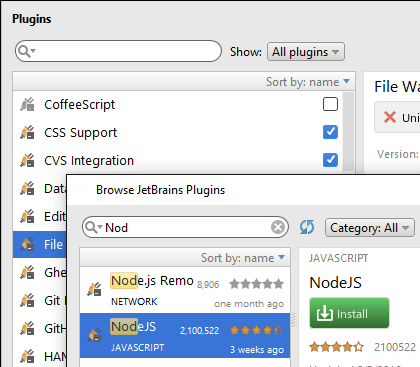Click the plugin icon in the File row

[27, 244]
